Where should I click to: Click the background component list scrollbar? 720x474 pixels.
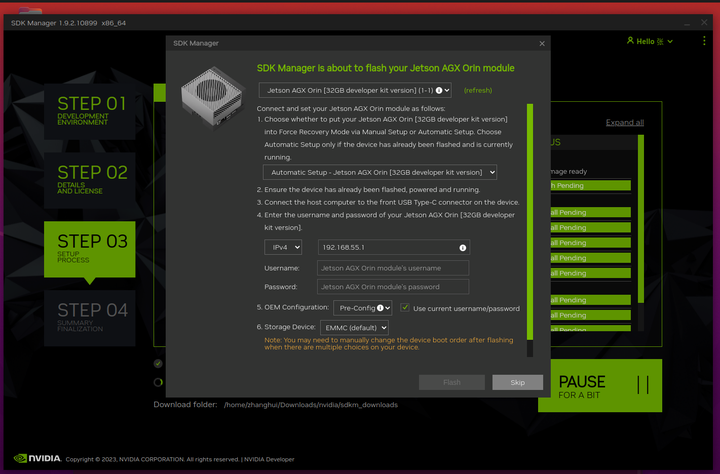pyautogui.click(x=641, y=219)
